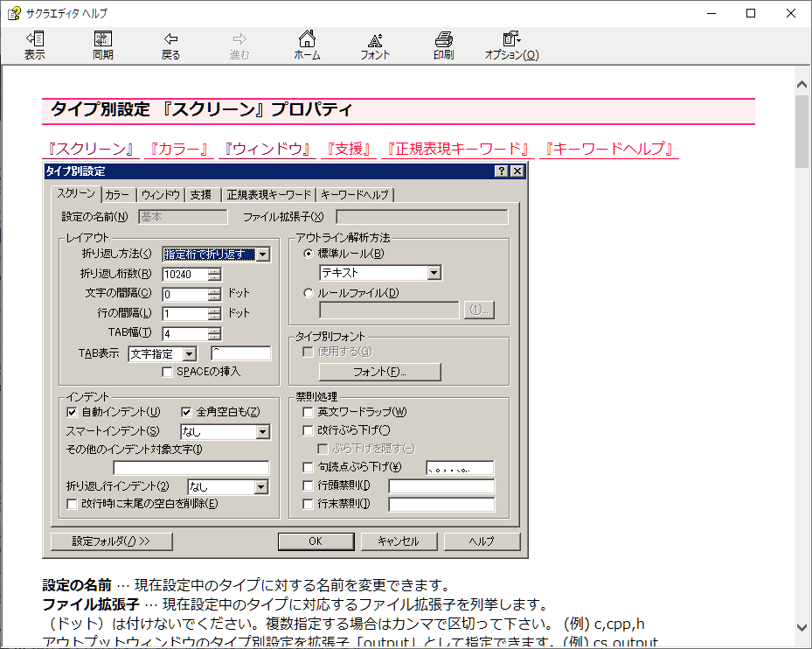Click the その他のインデント対象文字 field
The width and height of the screenshot is (812, 649).
[191, 468]
